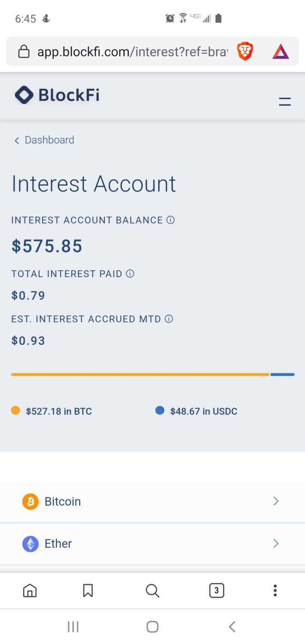Select the blue USDC legend dot
The height and width of the screenshot is (644, 305).
(160, 411)
